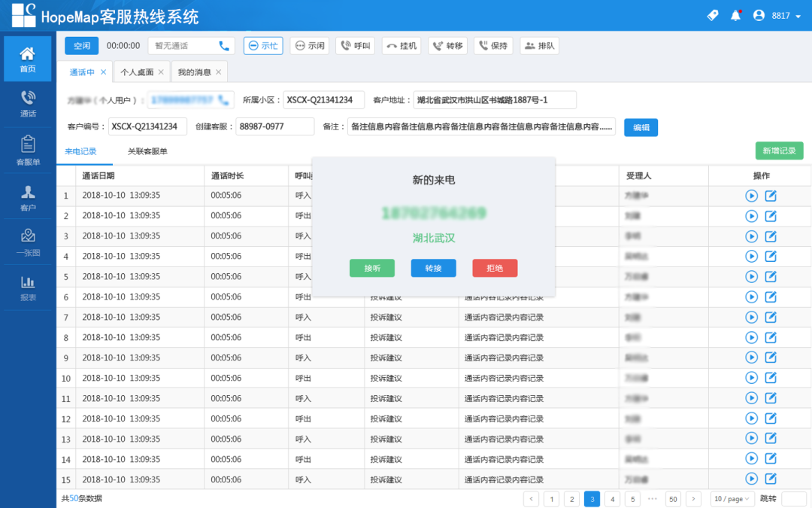Play the recording for row 12
The image size is (812, 508).
click(751, 418)
